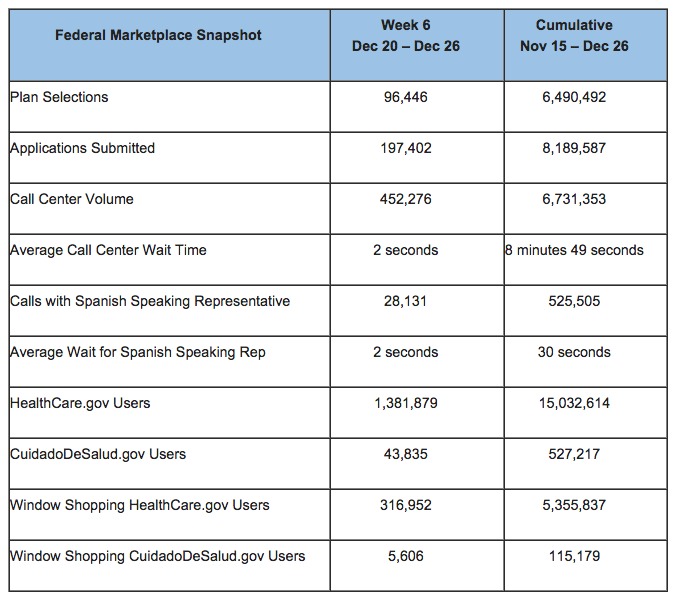Click the Applications Submitted row label
This screenshot has width=682, height=602.
click(82, 148)
